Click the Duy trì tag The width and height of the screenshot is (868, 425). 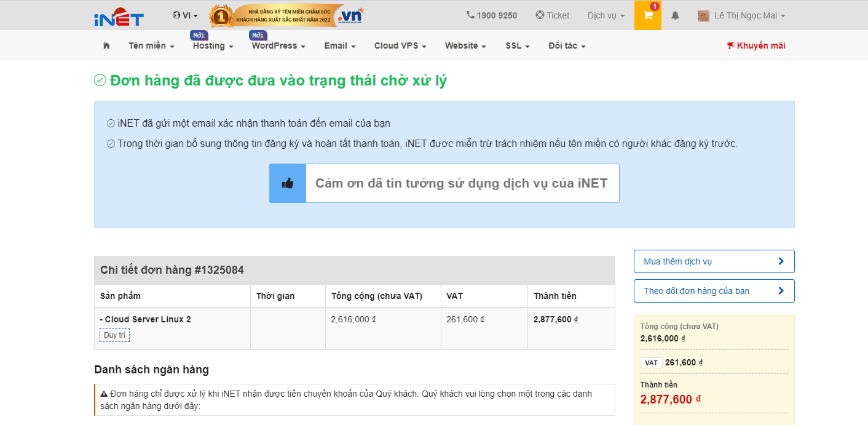point(114,335)
